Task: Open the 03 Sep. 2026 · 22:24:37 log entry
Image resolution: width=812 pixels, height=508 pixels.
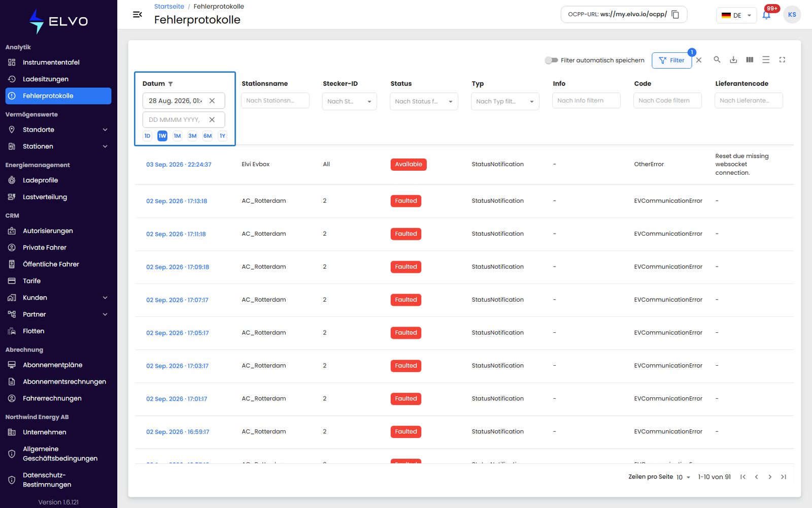Action: point(179,165)
